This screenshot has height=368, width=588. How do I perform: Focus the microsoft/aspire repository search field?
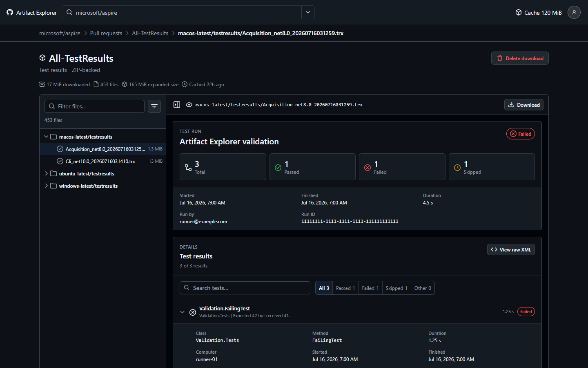[x=182, y=12]
